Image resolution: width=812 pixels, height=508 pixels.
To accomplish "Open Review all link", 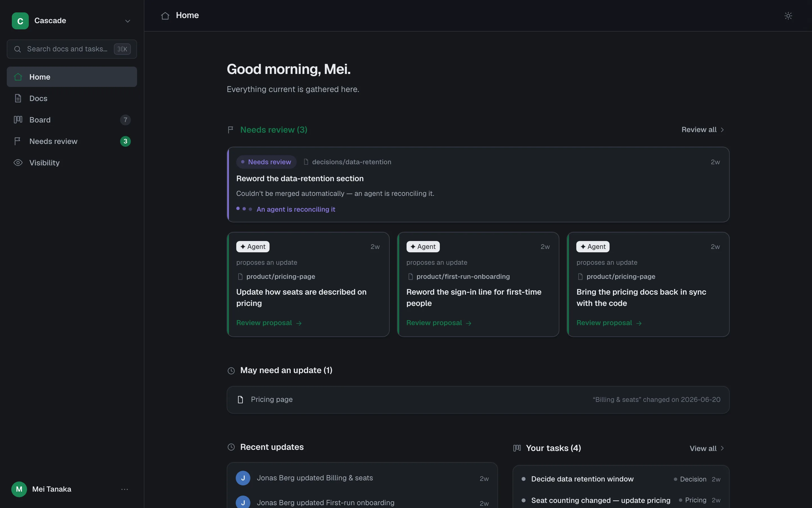I will click(703, 130).
